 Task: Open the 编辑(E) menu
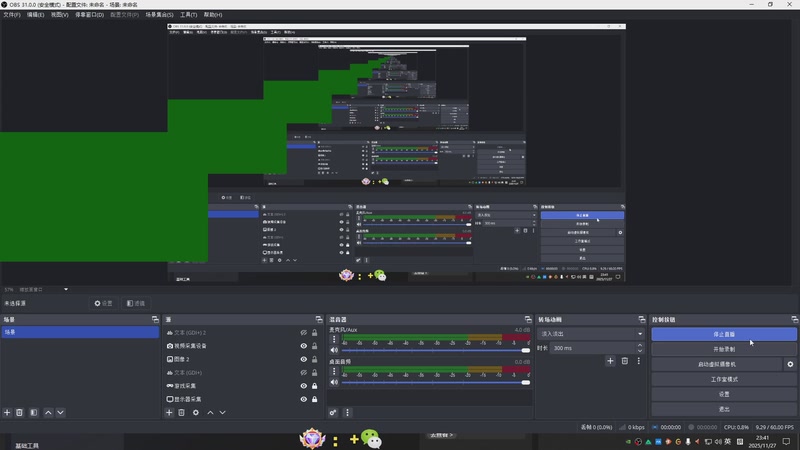click(x=35, y=15)
